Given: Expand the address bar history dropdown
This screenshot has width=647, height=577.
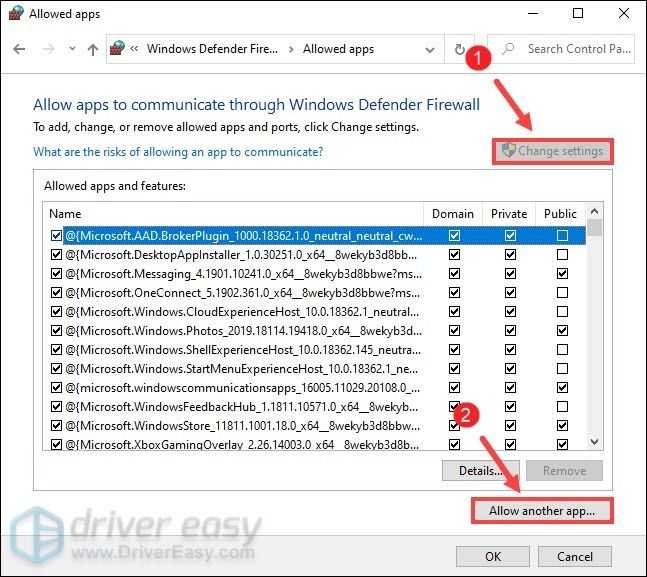Looking at the screenshot, I should point(430,50).
